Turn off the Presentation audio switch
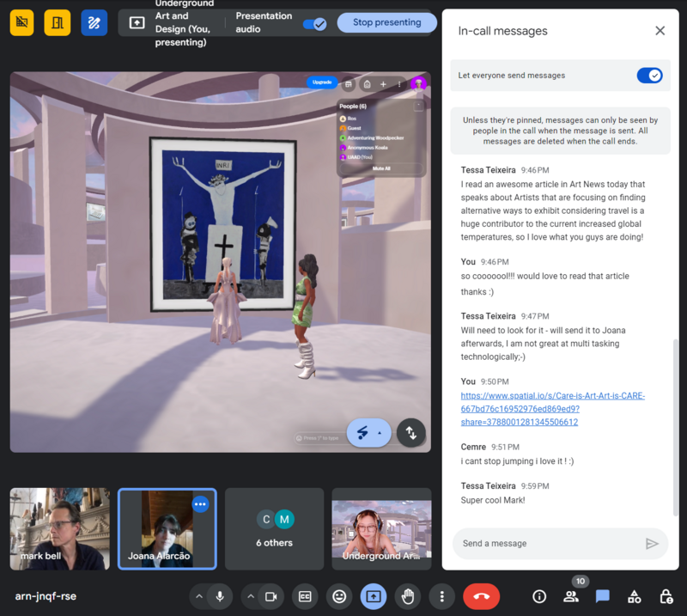The image size is (687, 616). click(315, 24)
